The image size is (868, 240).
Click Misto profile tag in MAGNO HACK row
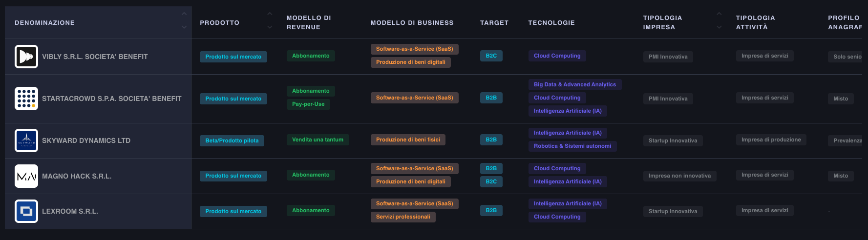point(841,176)
